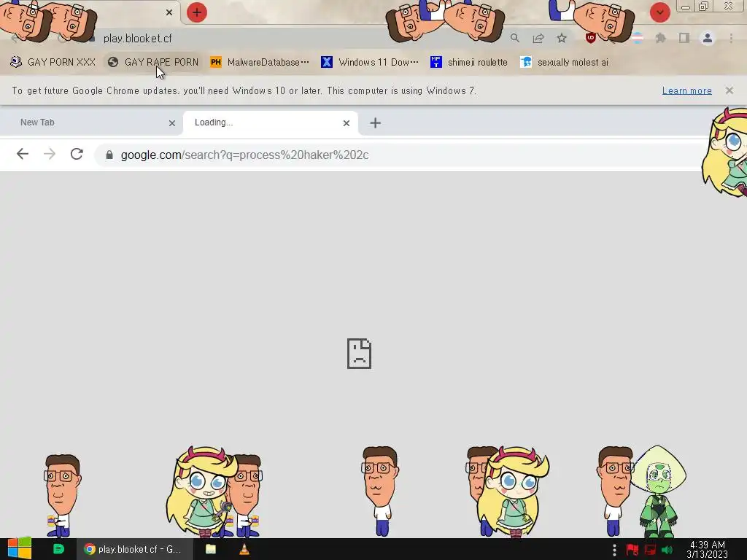
Task: Open Chrome's three-dot menu
Action: pyautogui.click(x=731, y=38)
